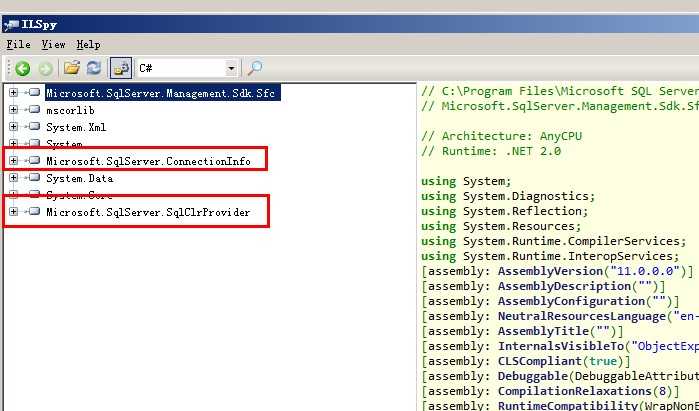Click the green Back navigation arrow

22,68
